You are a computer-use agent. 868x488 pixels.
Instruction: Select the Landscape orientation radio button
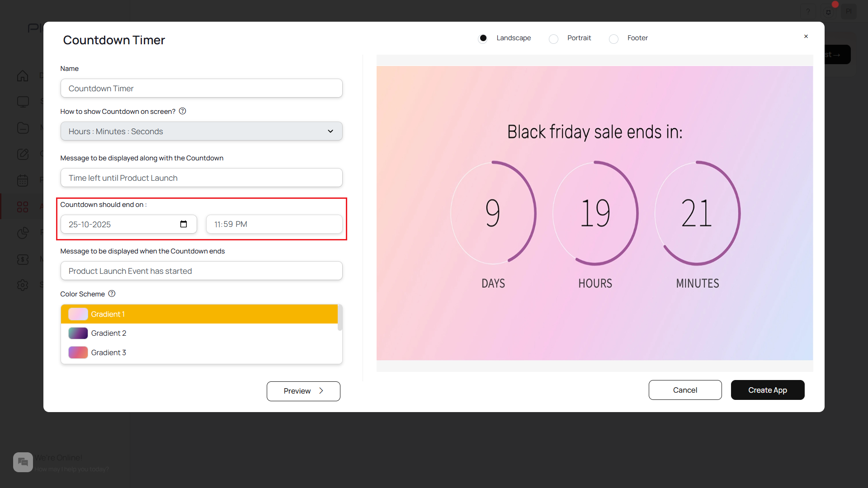click(483, 38)
